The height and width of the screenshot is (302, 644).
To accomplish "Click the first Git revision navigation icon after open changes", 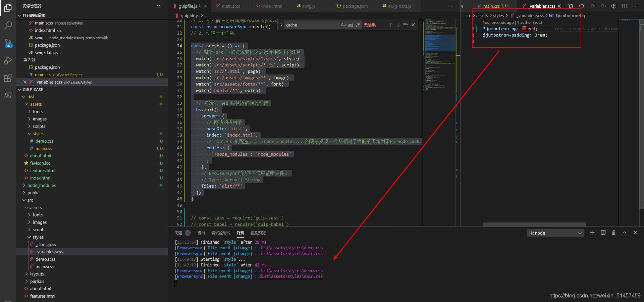I will tap(582, 6).
